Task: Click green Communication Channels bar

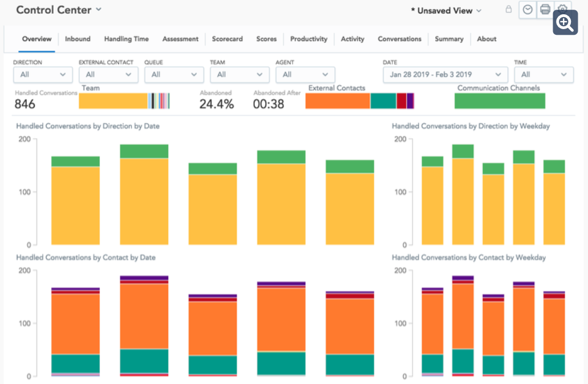Action: (x=500, y=101)
